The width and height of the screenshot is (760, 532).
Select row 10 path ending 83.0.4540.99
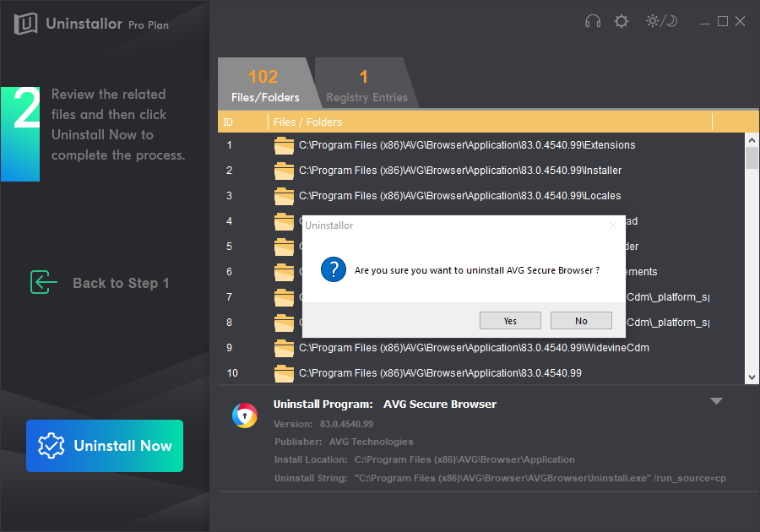coord(440,373)
